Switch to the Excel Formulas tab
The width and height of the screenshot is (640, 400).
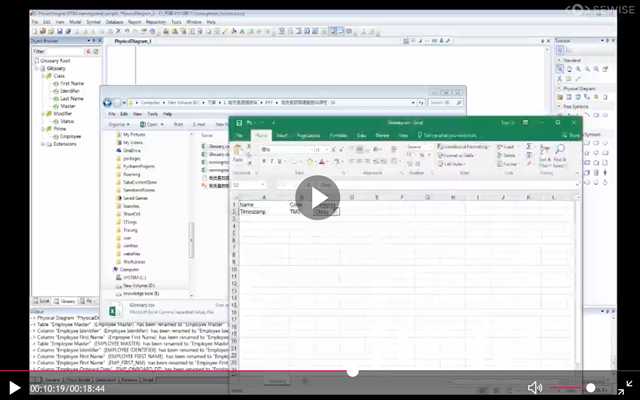tap(338, 135)
